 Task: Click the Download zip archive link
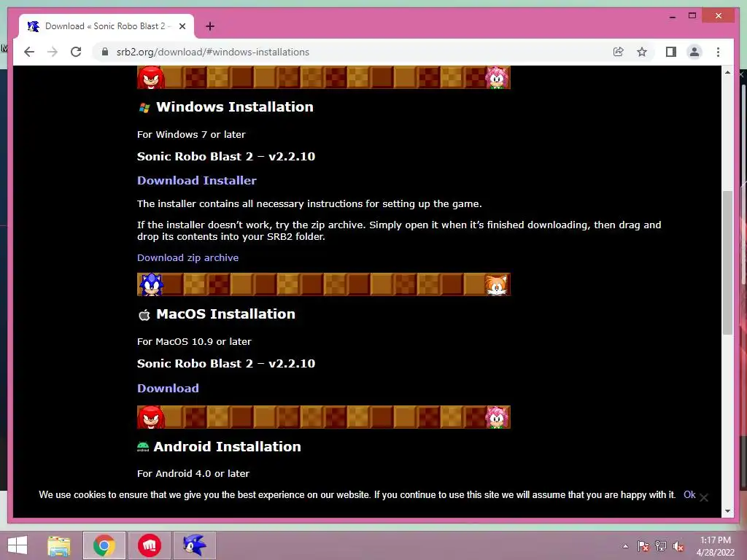pos(187,257)
